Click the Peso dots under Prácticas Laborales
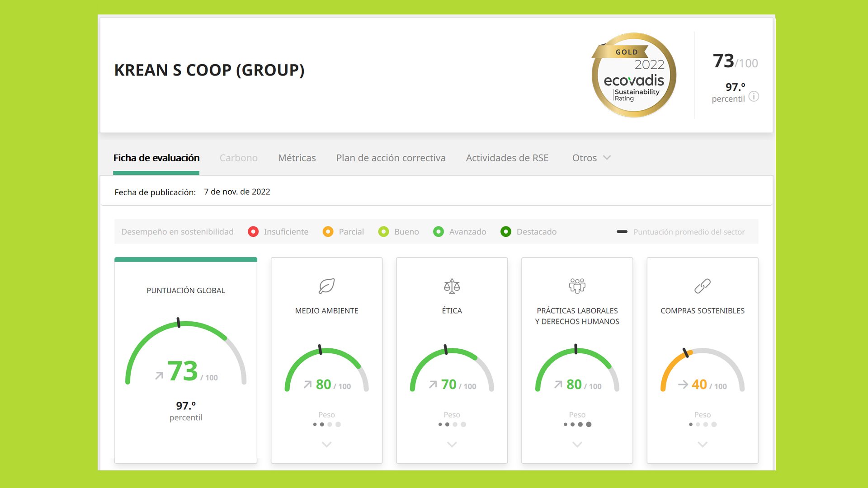Screen dimensions: 868x488 click(x=577, y=424)
